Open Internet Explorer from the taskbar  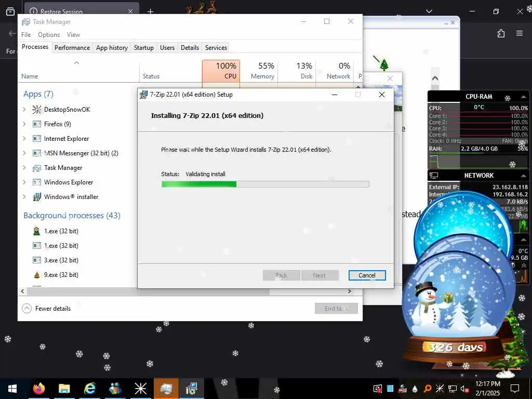89,389
